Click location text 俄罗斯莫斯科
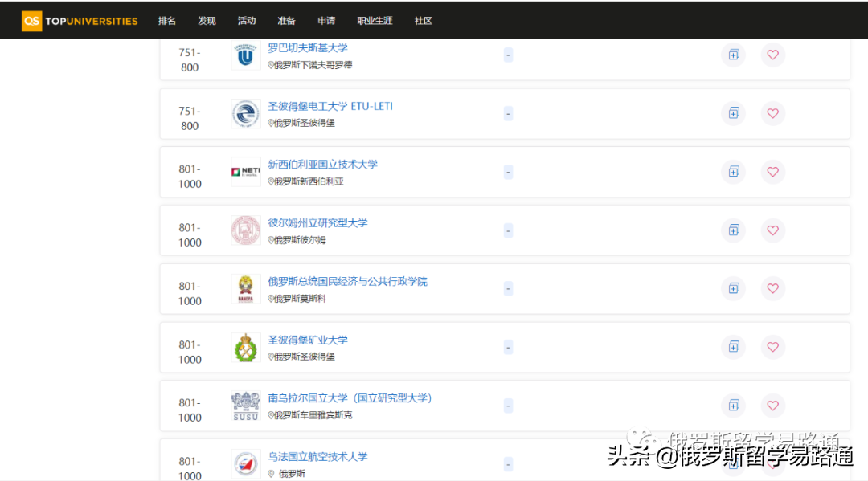The width and height of the screenshot is (868, 481). pos(300,299)
